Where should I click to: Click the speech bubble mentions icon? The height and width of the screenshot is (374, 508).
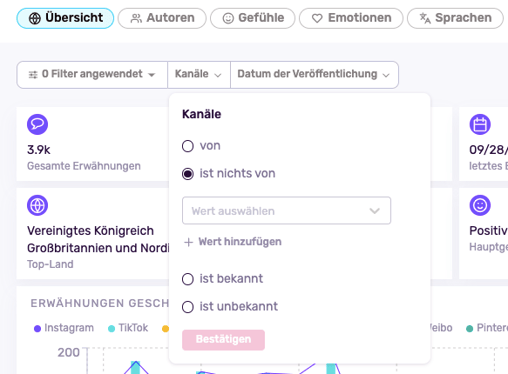(x=37, y=124)
